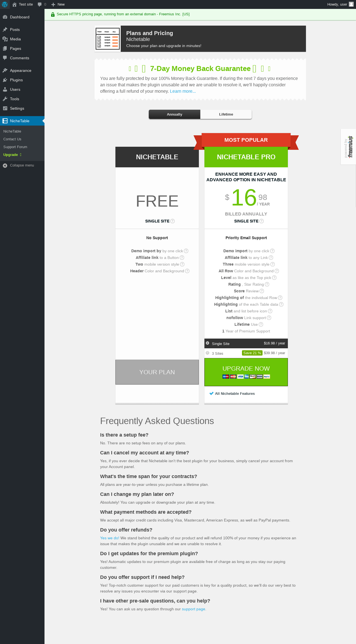Open the comments bubble in admin bar
The height and width of the screenshot is (644, 356).
(x=42, y=4)
